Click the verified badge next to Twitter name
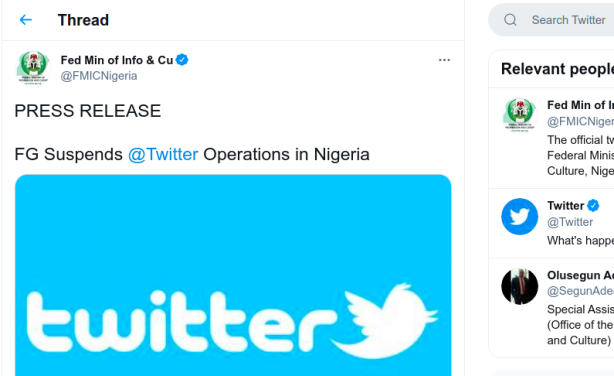 click(x=593, y=205)
